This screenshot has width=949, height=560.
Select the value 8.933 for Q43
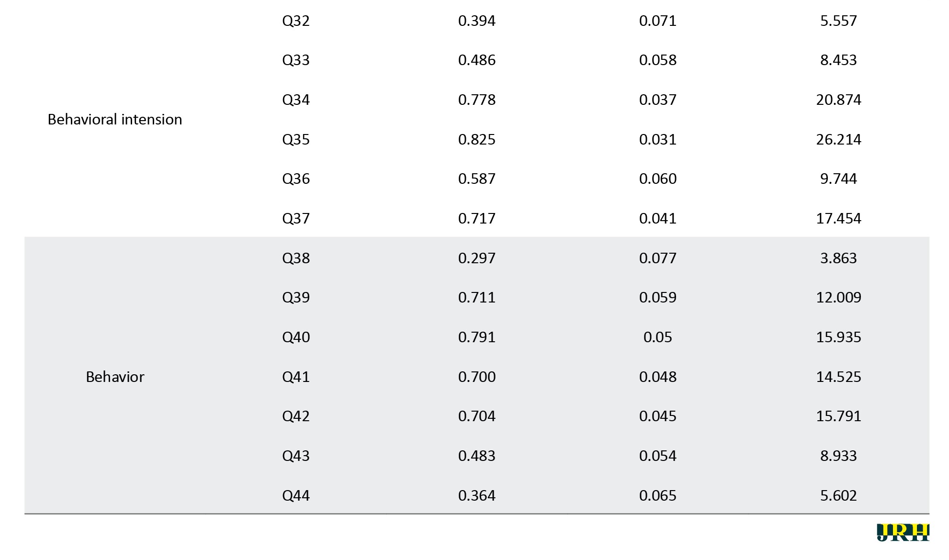(838, 456)
